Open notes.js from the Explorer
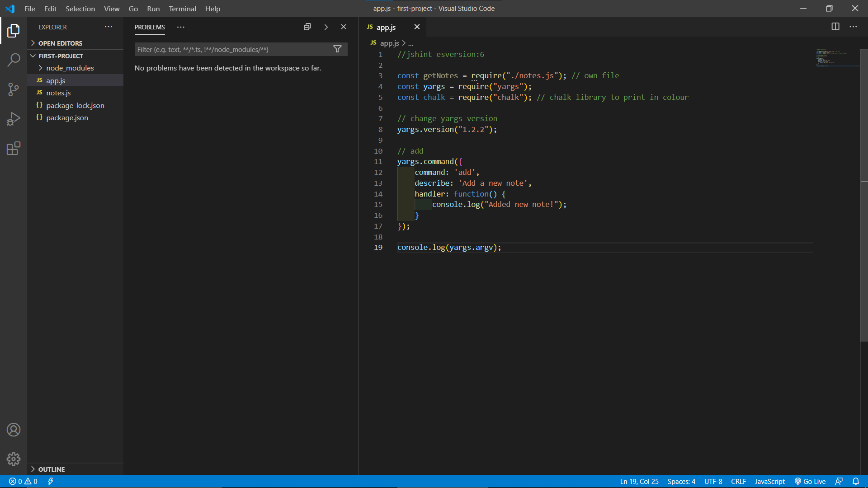 click(x=58, y=93)
